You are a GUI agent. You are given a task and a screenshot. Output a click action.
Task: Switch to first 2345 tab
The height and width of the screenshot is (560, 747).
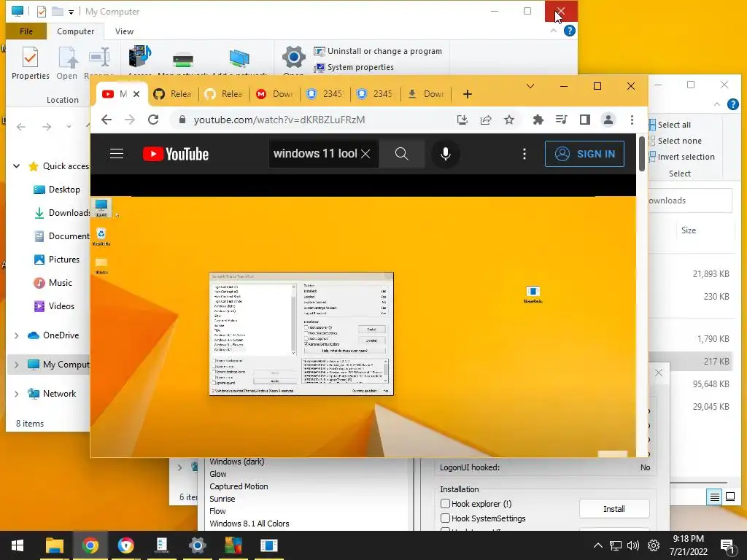tap(325, 94)
